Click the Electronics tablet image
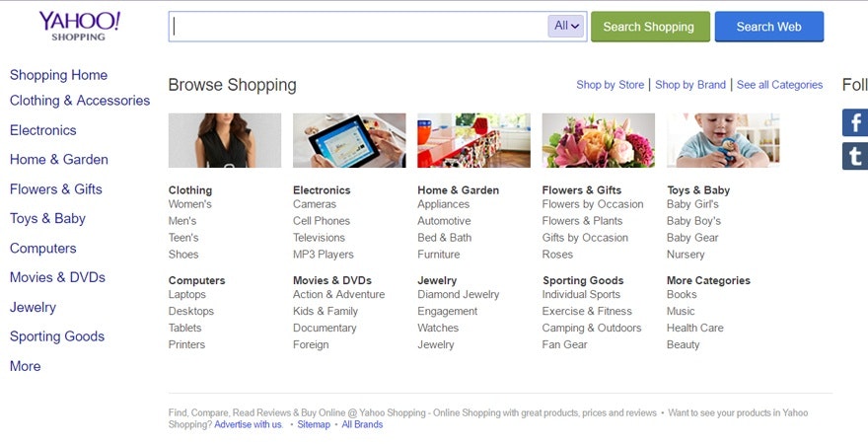868x444 pixels. pos(349,140)
